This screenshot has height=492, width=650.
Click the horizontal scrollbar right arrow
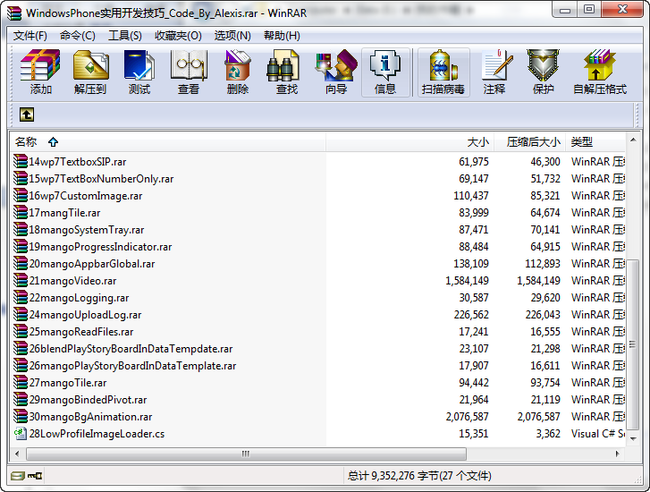(617, 453)
